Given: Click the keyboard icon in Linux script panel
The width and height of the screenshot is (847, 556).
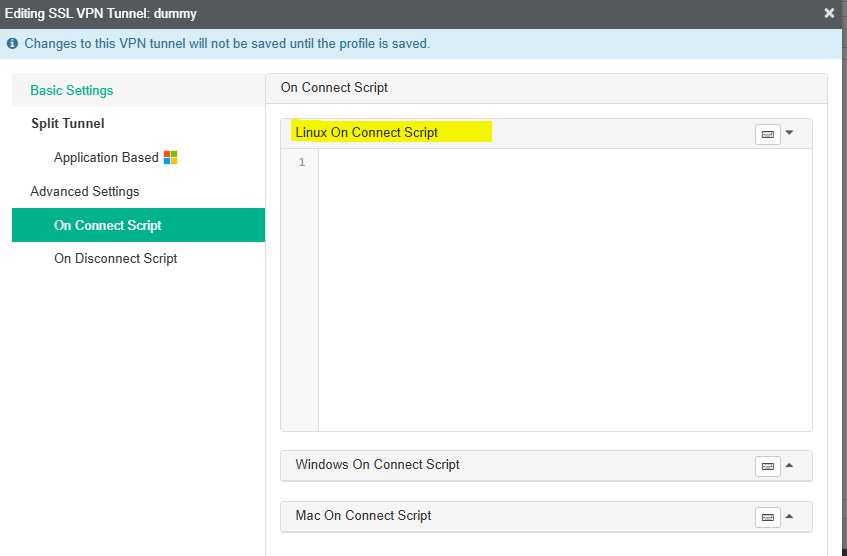Looking at the screenshot, I should pos(767,134).
